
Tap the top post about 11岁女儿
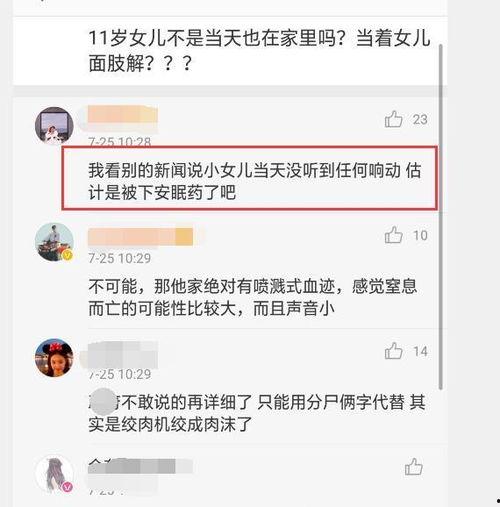click(259, 51)
